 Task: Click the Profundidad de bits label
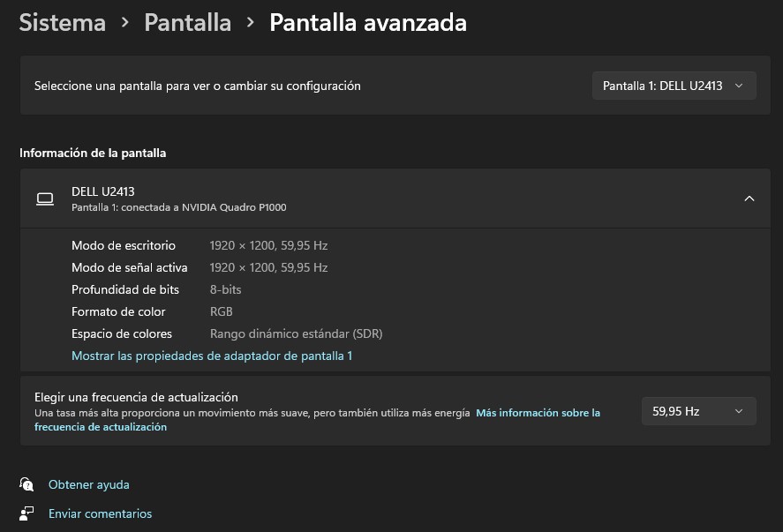click(x=125, y=289)
